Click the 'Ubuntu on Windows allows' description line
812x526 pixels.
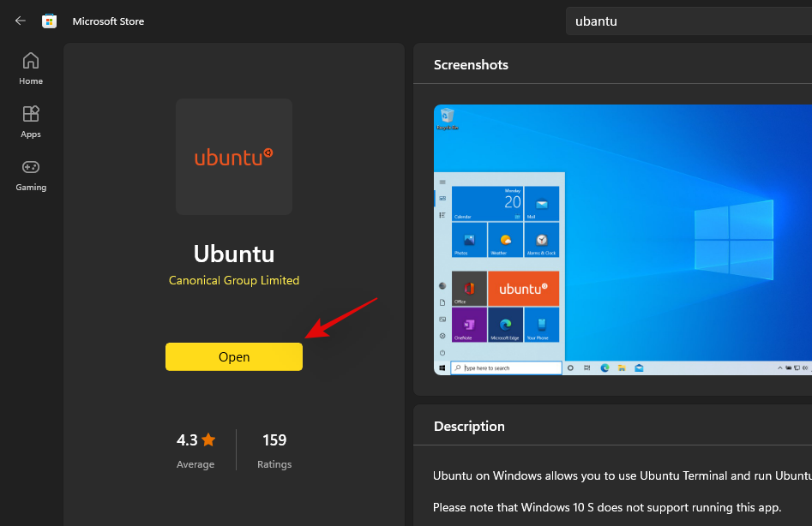coord(623,475)
